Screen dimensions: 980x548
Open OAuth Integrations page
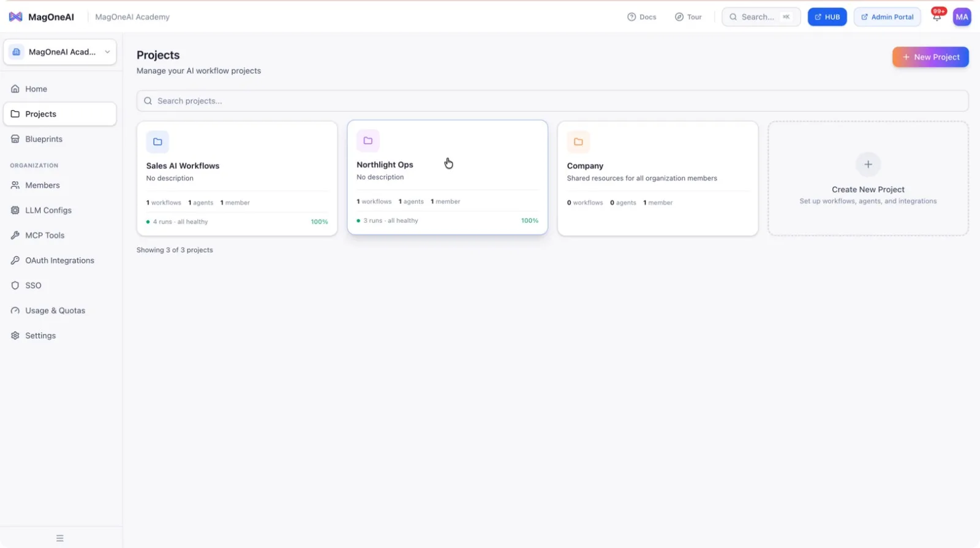tap(60, 260)
